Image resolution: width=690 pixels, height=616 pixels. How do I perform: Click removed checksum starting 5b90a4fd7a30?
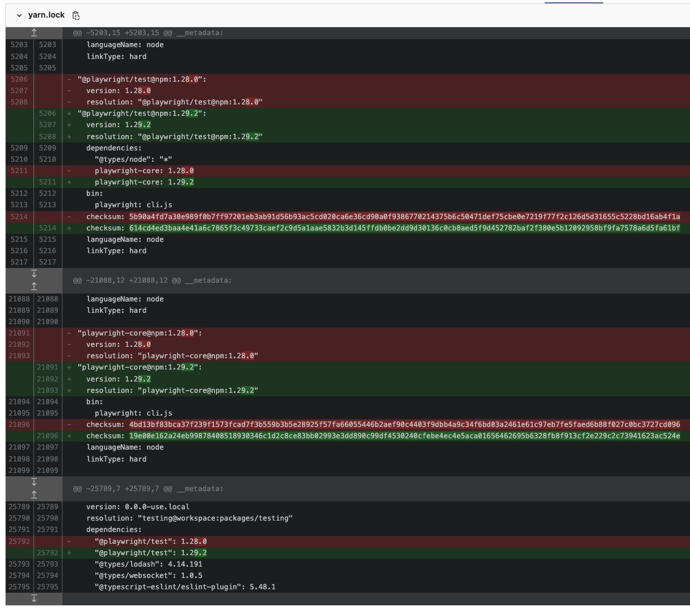point(405,217)
